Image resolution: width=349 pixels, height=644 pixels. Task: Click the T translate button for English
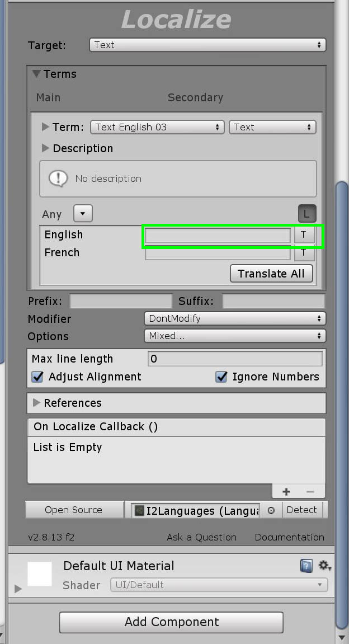coord(304,235)
